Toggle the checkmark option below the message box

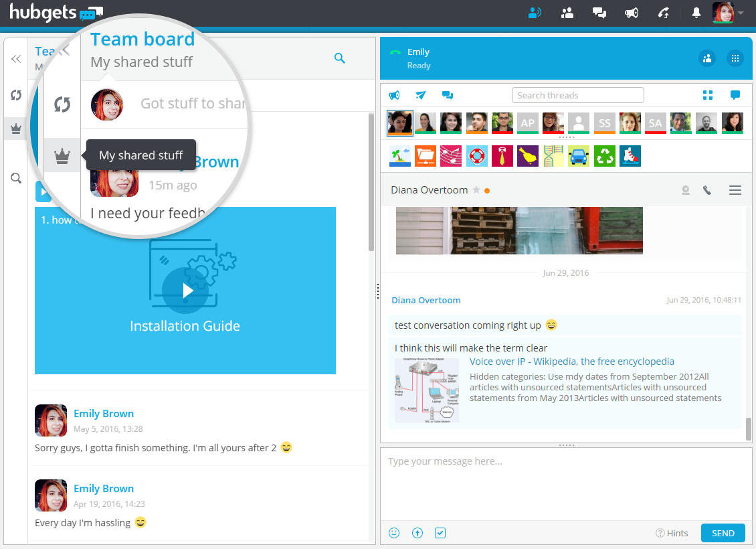tap(440, 533)
